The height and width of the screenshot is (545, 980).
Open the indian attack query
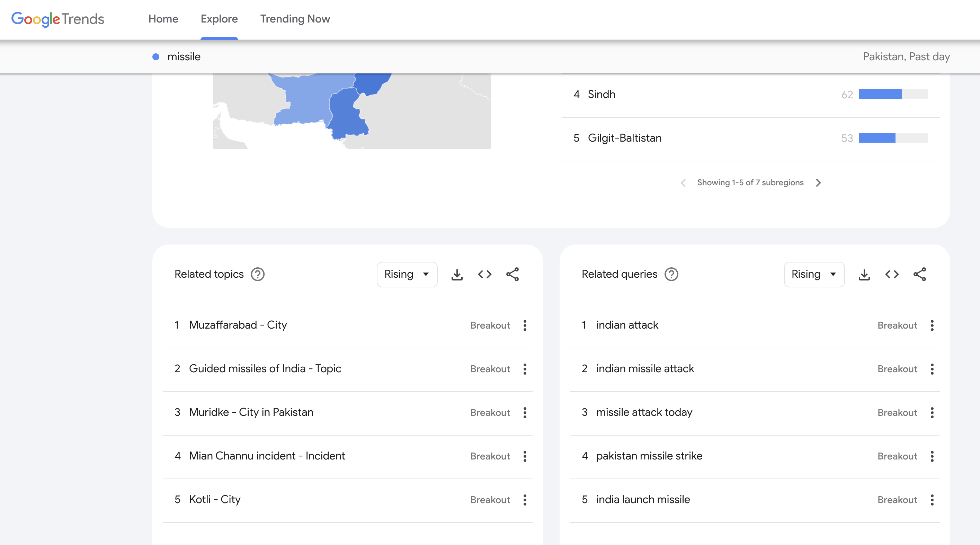pos(627,325)
